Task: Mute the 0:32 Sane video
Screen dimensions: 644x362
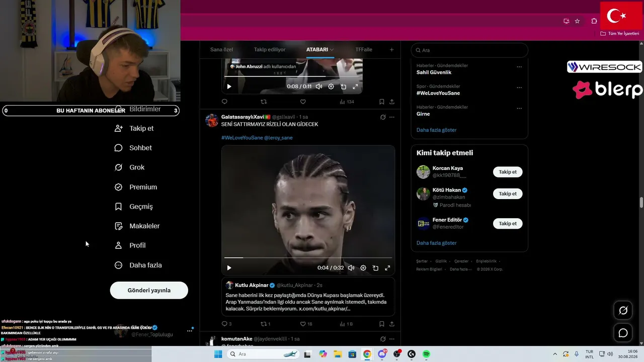Action: coord(351,268)
